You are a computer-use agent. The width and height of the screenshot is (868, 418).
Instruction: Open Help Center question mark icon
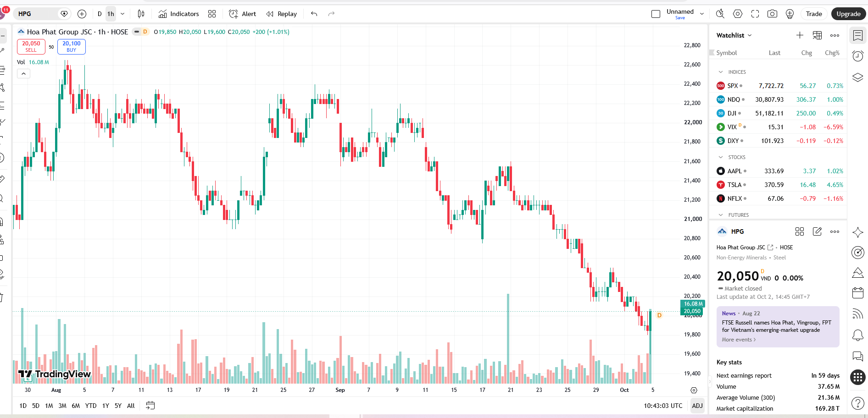pyautogui.click(x=858, y=403)
